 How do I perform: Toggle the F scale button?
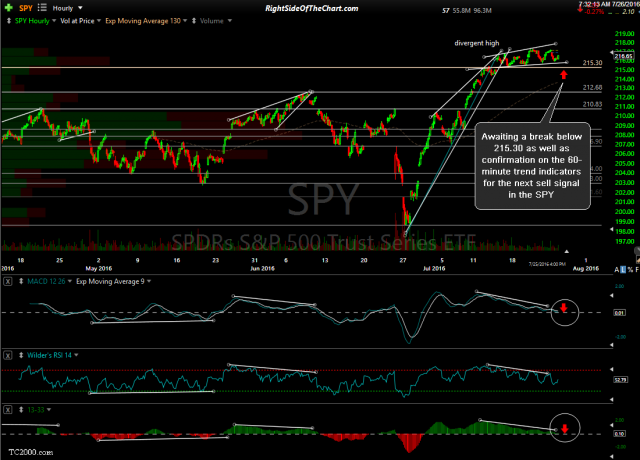tap(637, 270)
